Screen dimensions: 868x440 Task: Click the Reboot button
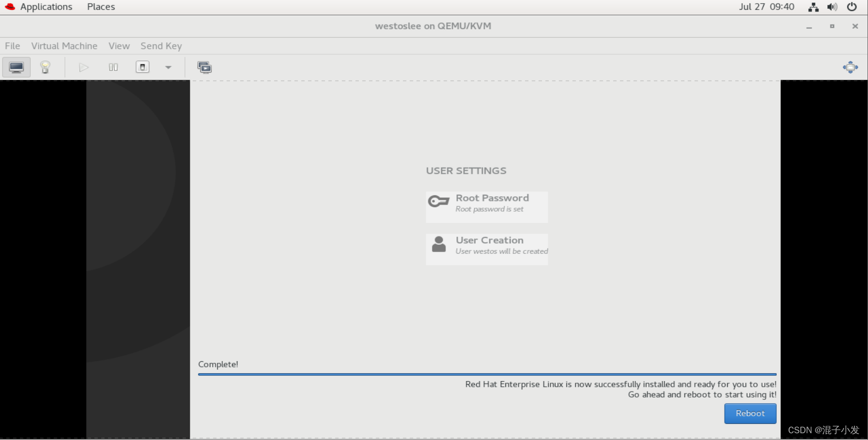(750, 413)
